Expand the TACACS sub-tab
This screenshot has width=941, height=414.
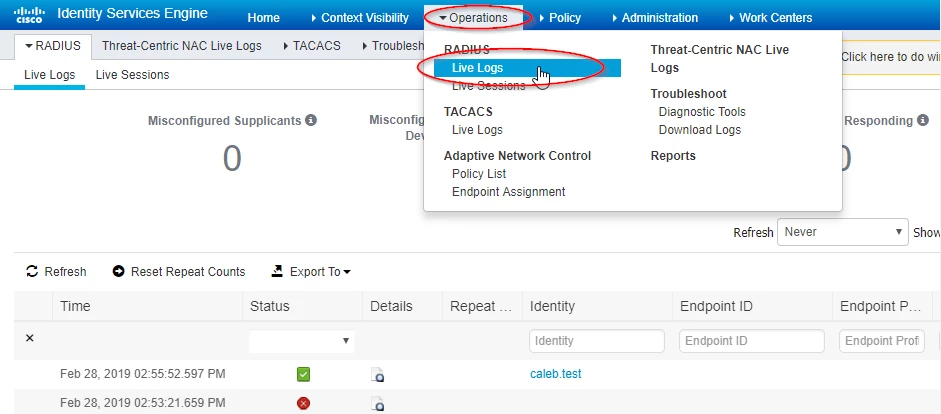312,46
